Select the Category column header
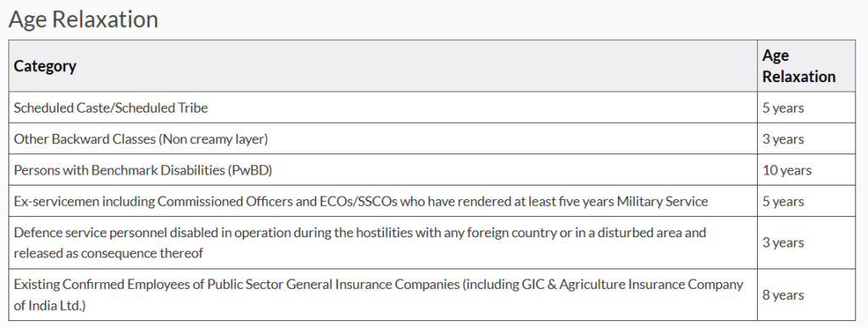Image resolution: width=868 pixels, height=327 pixels. (x=45, y=66)
